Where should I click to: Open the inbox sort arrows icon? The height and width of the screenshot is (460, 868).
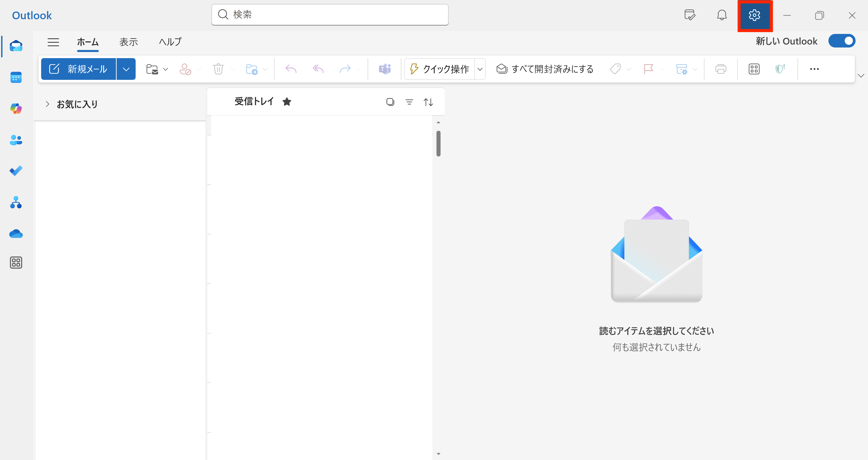click(x=428, y=102)
